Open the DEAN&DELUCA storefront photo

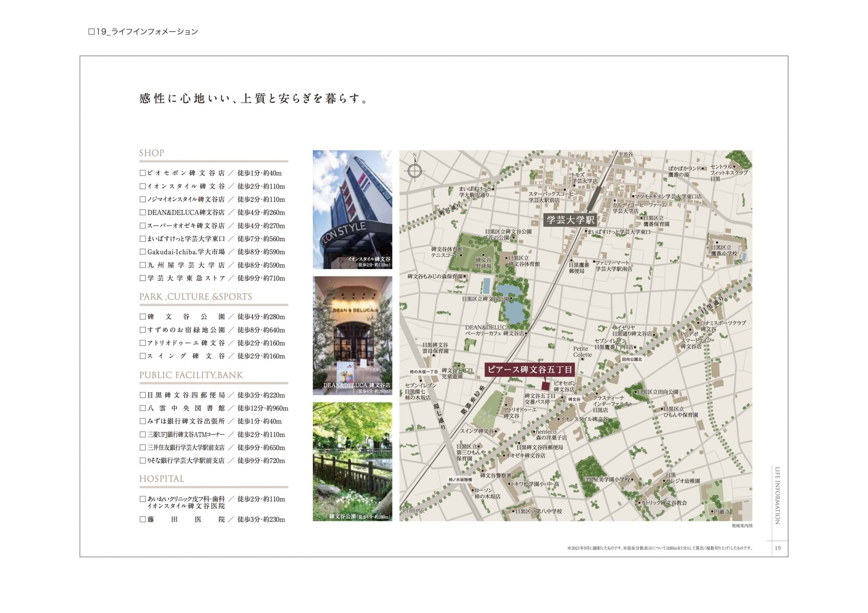352,336
